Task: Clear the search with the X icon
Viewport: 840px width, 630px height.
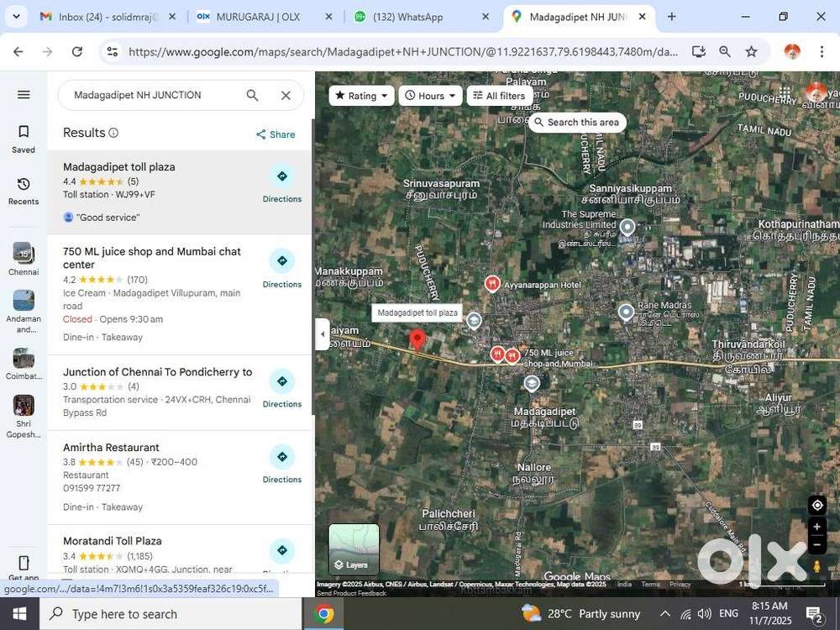Action: pos(286,95)
